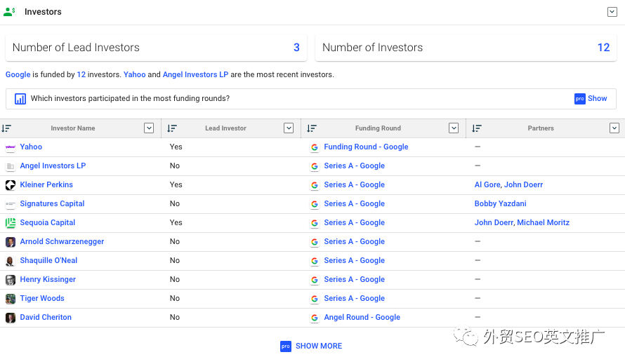Click the Partners column sort icon
625x364 pixels.
click(x=477, y=128)
